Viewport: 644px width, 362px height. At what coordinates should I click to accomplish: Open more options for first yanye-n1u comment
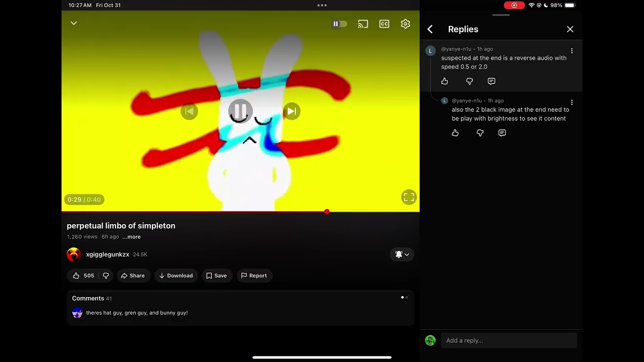tap(572, 51)
